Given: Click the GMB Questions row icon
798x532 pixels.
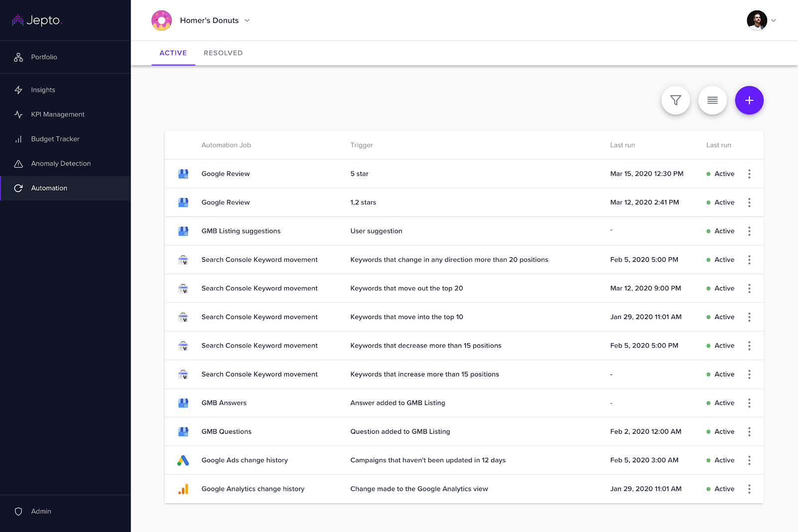Looking at the screenshot, I should click(183, 432).
